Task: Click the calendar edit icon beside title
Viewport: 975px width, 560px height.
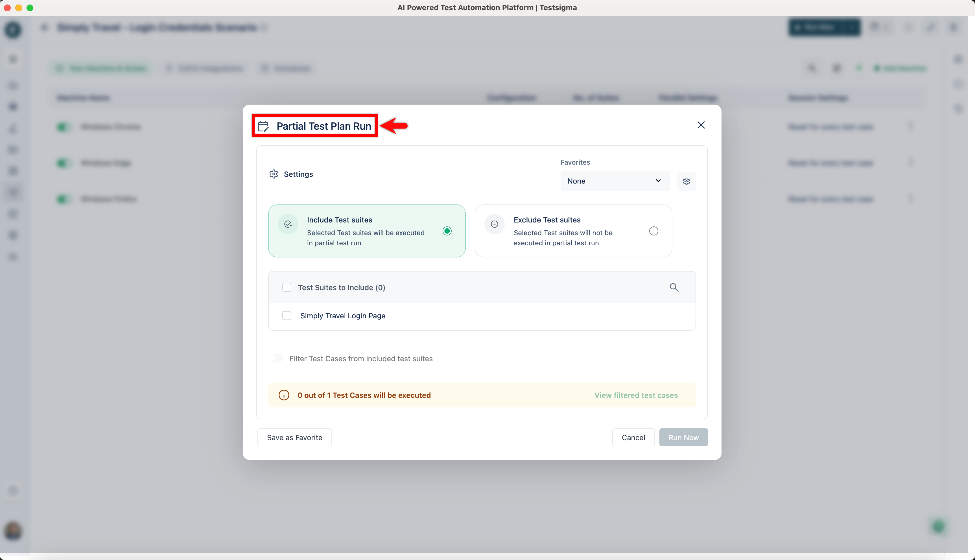Action: pyautogui.click(x=263, y=126)
